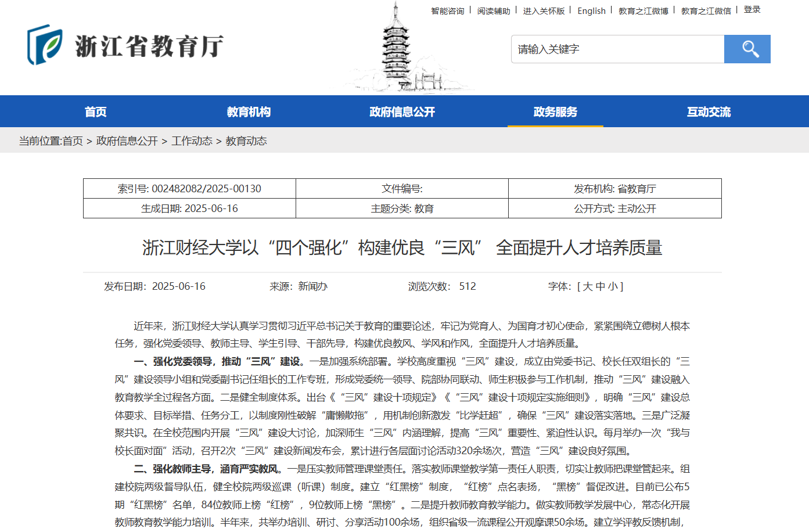The image size is (809, 532).
Task: Click the article title 浙江财经大学以“四个强化”
Action: pos(402,248)
